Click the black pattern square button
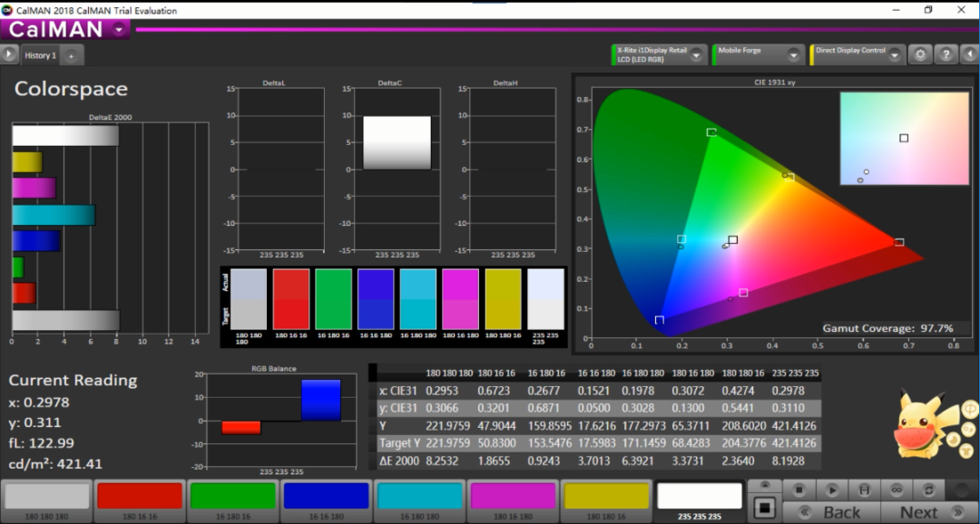Screen dimensions: 980x524 [x=764, y=508]
